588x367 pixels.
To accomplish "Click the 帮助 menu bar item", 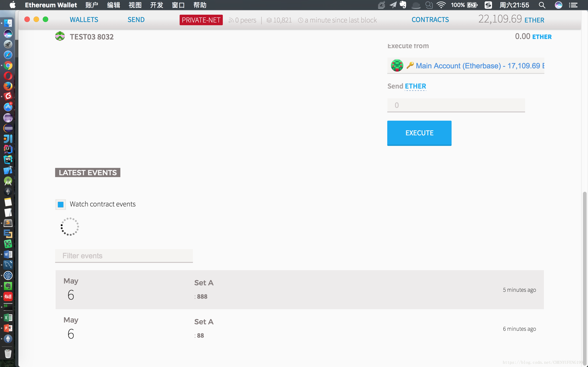I will click(x=199, y=5).
